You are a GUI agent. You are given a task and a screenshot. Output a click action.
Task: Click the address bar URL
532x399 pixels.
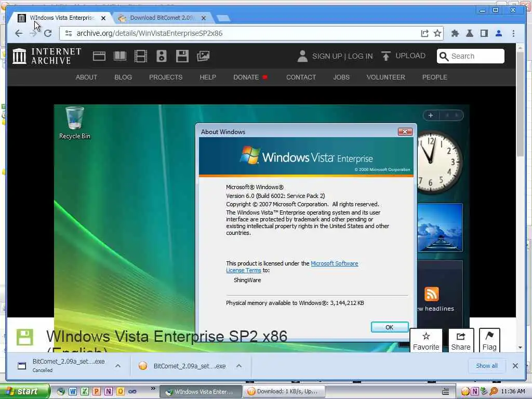coord(150,33)
